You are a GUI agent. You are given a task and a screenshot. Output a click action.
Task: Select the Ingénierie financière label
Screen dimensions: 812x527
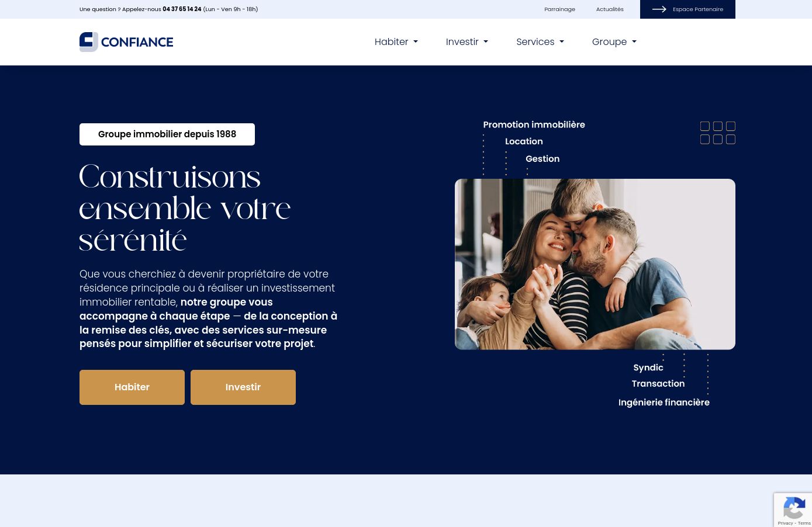tap(664, 403)
